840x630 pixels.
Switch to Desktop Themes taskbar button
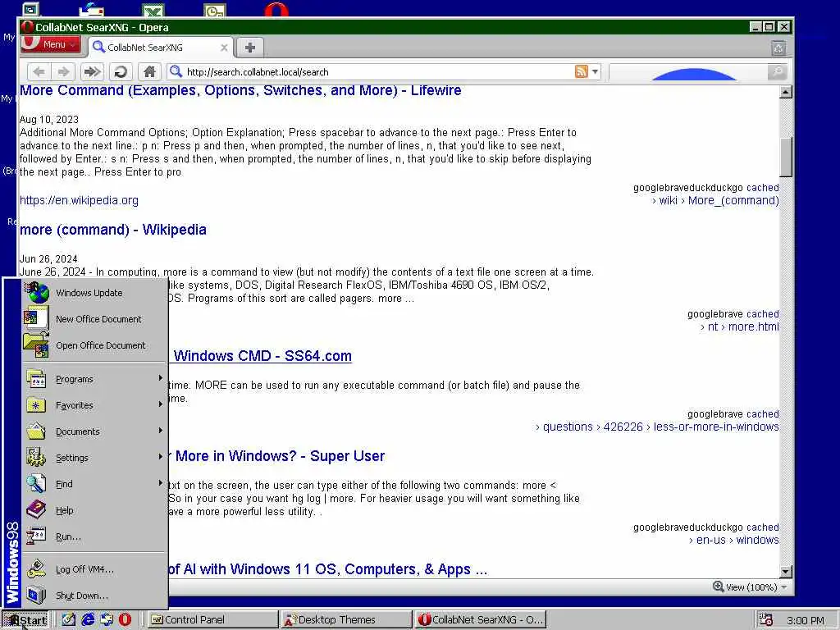coord(346,620)
